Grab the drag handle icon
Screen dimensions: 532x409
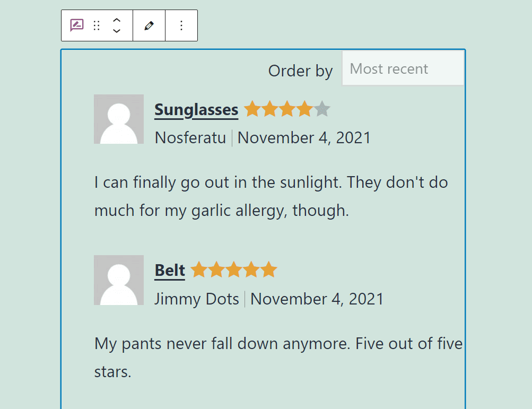coord(96,25)
